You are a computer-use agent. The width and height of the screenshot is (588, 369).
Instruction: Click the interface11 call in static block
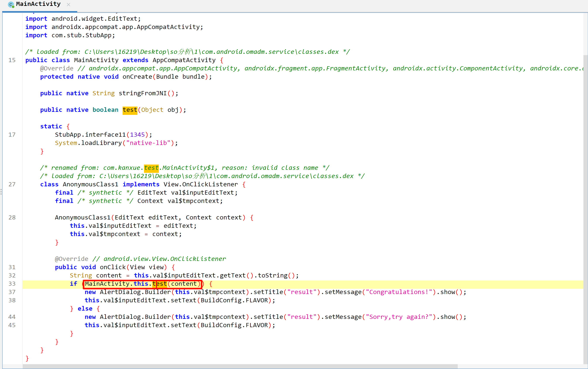105,135
